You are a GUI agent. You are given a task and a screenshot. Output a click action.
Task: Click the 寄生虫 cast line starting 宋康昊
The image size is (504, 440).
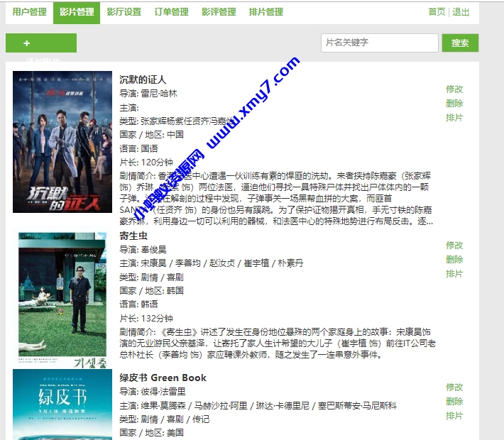click(211, 263)
